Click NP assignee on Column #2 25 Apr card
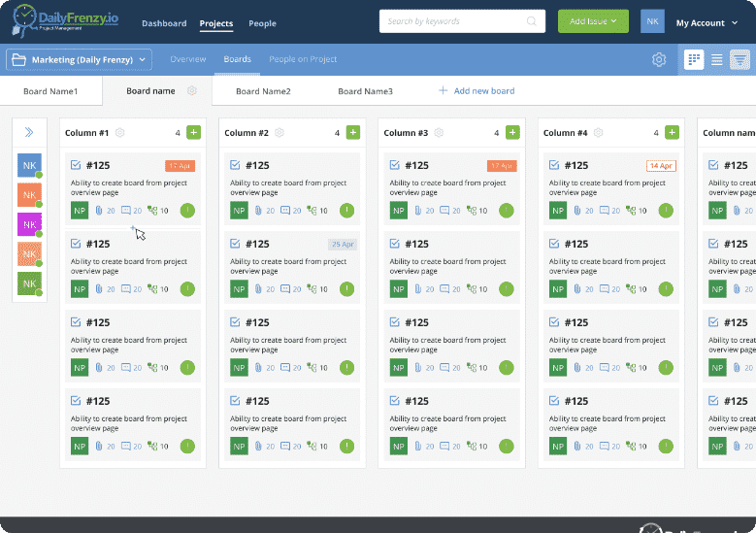This screenshot has height=533, width=756. pos(239,289)
